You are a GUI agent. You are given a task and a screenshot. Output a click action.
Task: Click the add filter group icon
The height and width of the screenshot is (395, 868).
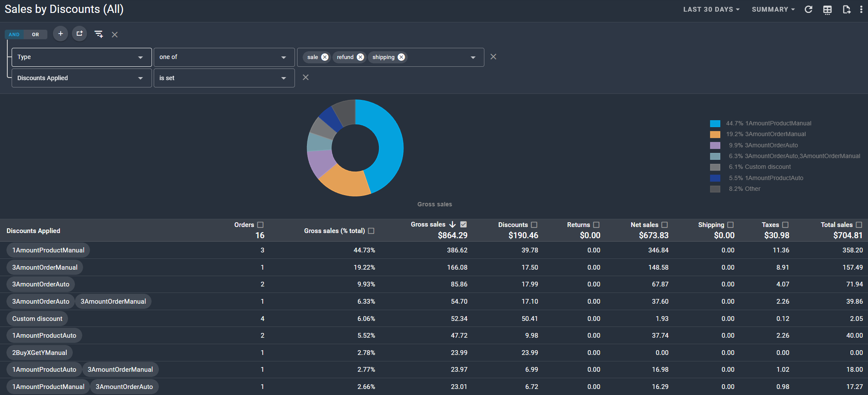[x=79, y=34]
